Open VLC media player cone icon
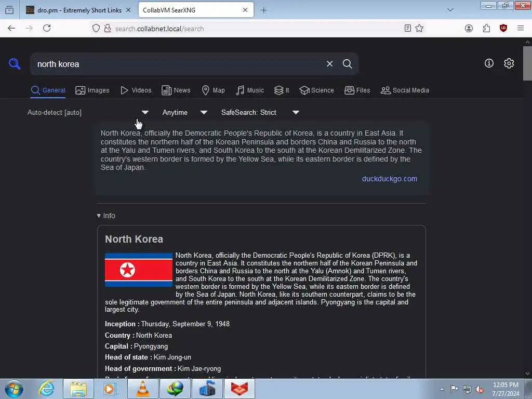Viewport: 532px width, 399px height. pyautogui.click(x=142, y=389)
